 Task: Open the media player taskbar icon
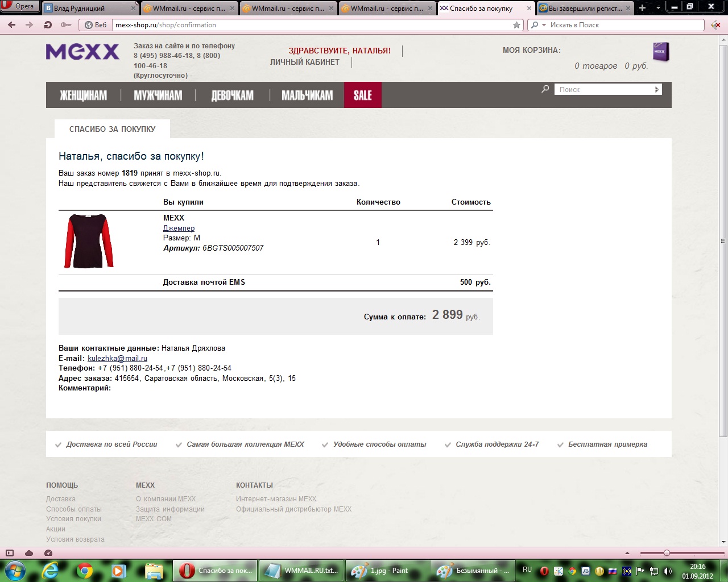pos(119,571)
